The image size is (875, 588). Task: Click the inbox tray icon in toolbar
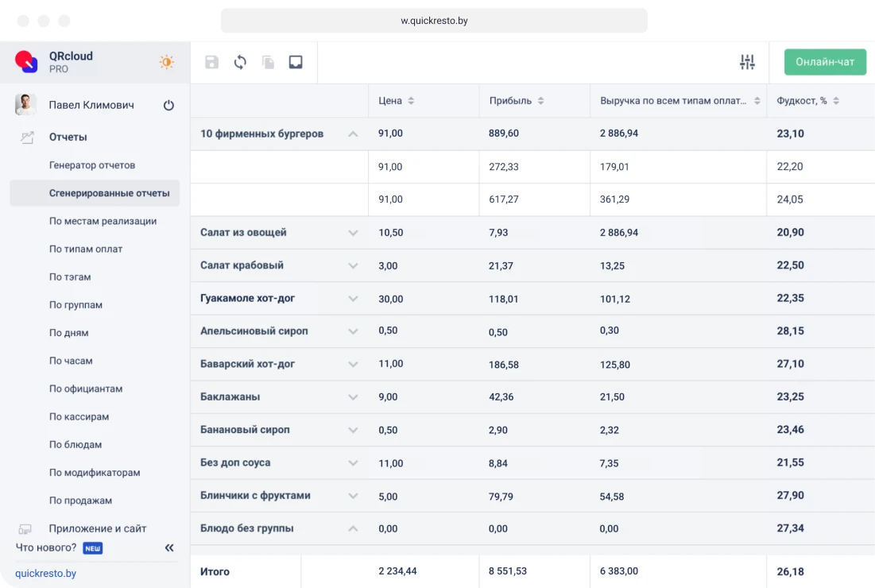click(x=296, y=62)
